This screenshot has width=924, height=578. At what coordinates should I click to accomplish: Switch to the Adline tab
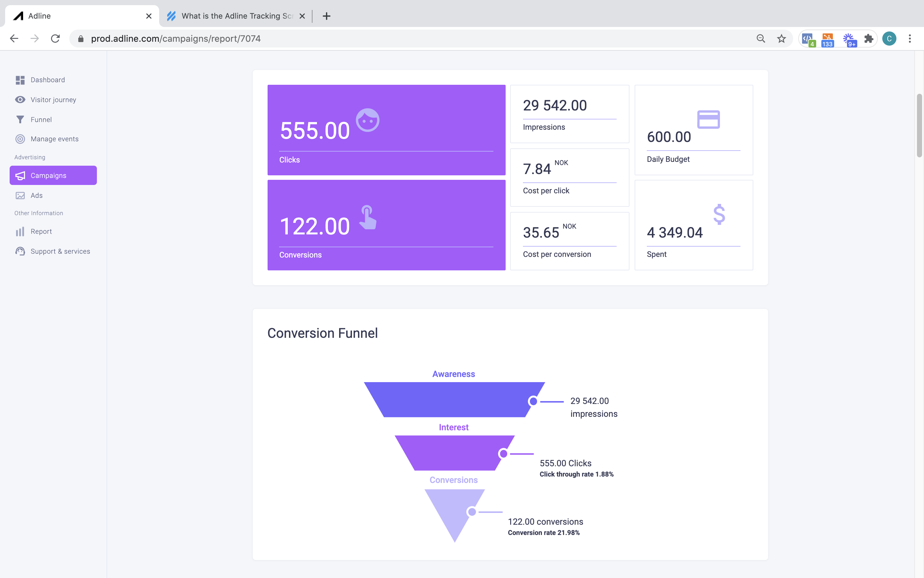(82, 16)
